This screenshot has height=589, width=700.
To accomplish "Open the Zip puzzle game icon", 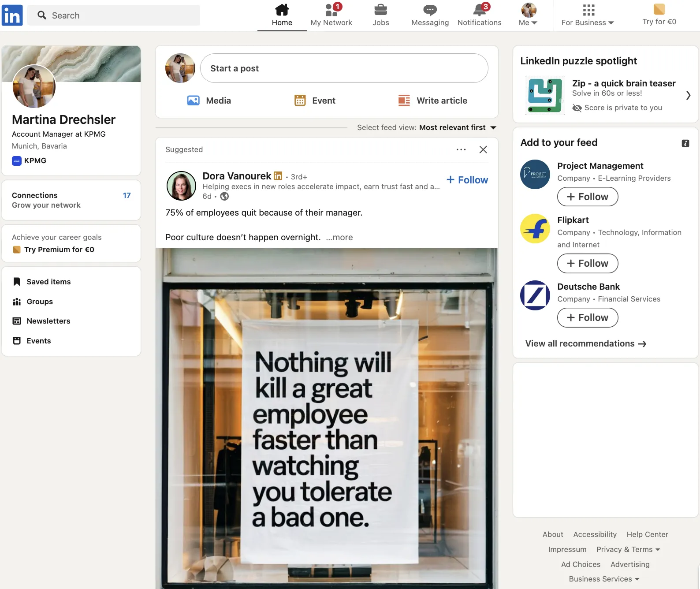I will [x=545, y=95].
